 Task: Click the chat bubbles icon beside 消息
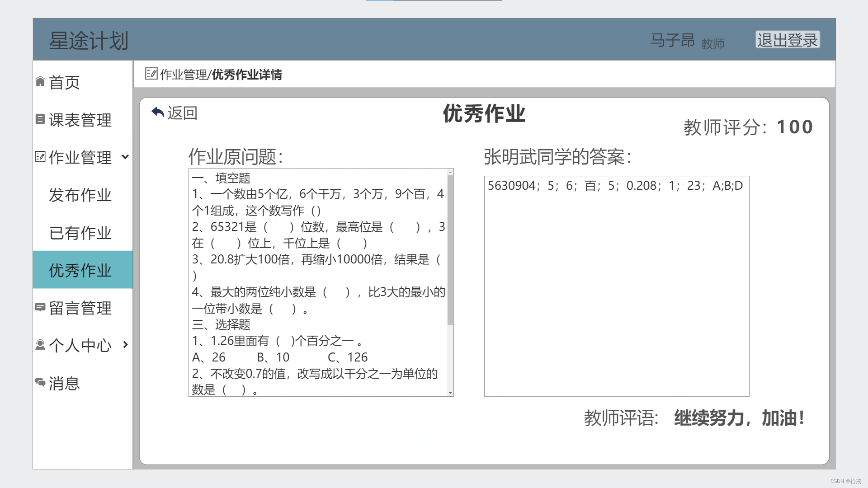coord(40,382)
